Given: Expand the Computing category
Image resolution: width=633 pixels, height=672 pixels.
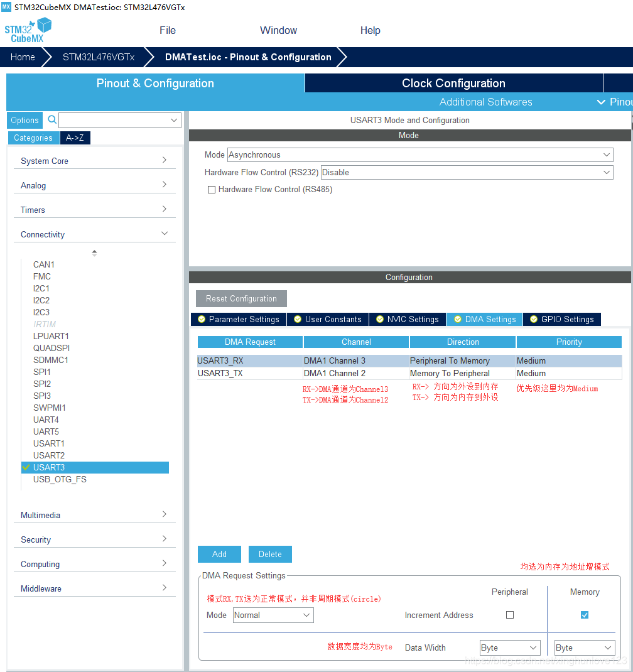Looking at the screenshot, I should (94, 563).
